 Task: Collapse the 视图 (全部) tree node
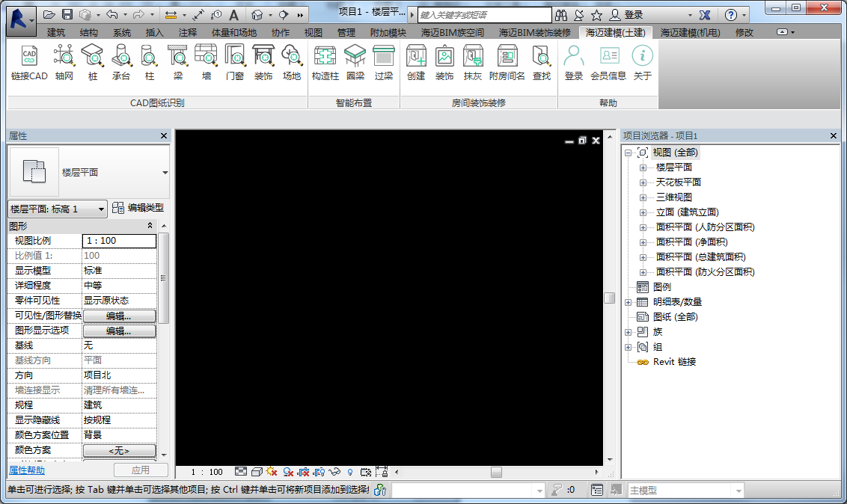coord(629,153)
